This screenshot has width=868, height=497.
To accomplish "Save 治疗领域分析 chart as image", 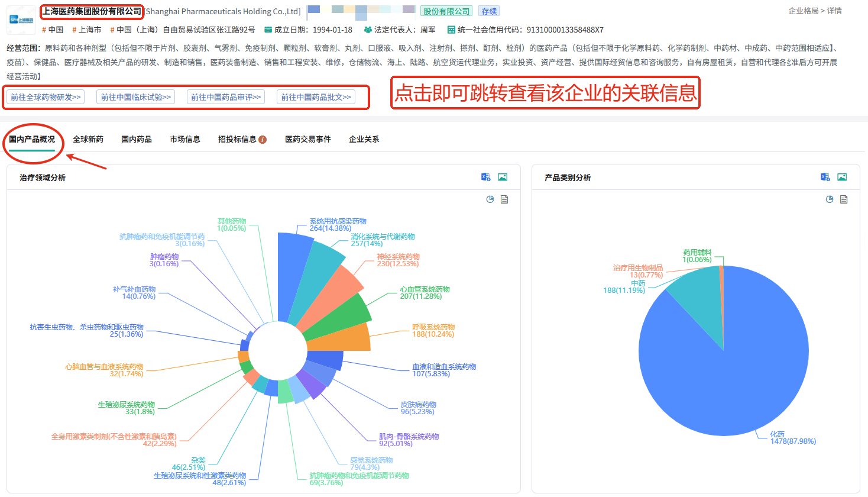I will click(x=503, y=177).
